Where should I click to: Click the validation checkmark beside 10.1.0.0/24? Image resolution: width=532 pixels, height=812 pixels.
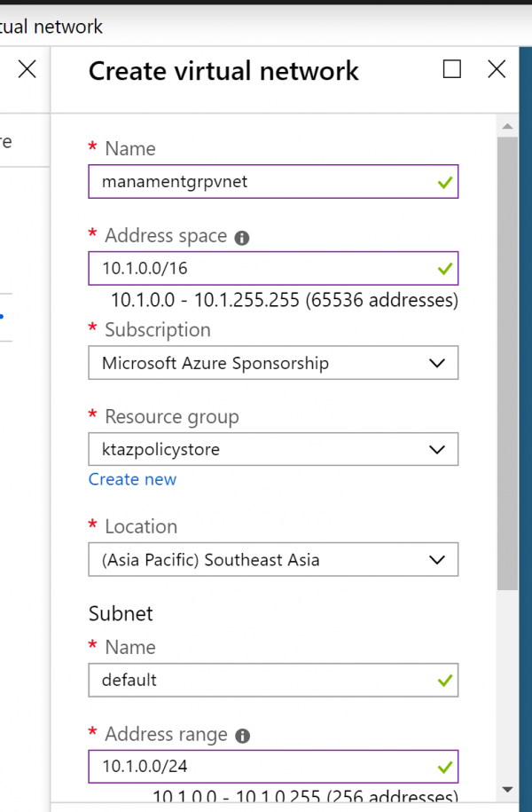point(444,766)
